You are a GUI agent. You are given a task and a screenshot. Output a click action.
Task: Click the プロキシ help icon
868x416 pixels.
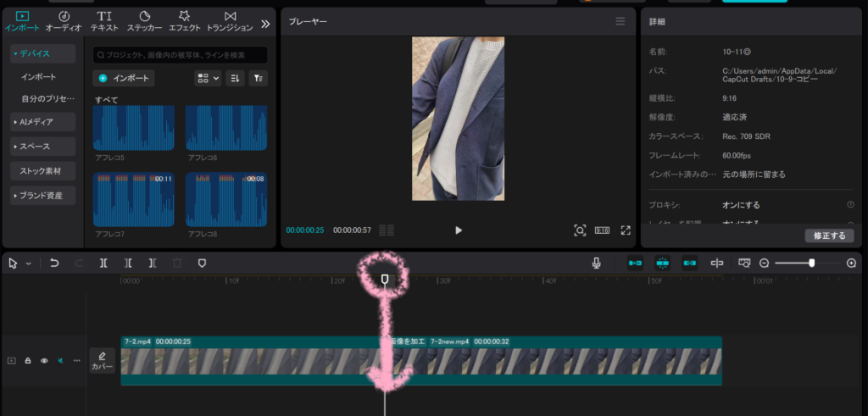point(850,205)
